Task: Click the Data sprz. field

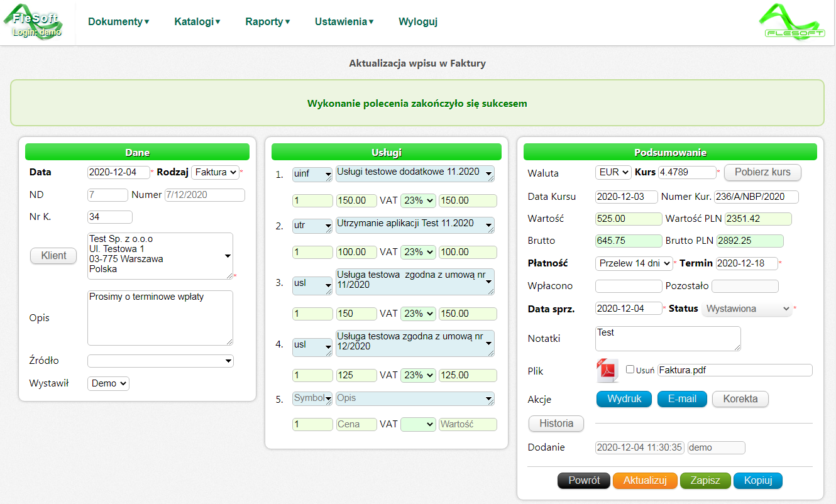Action: pos(629,309)
